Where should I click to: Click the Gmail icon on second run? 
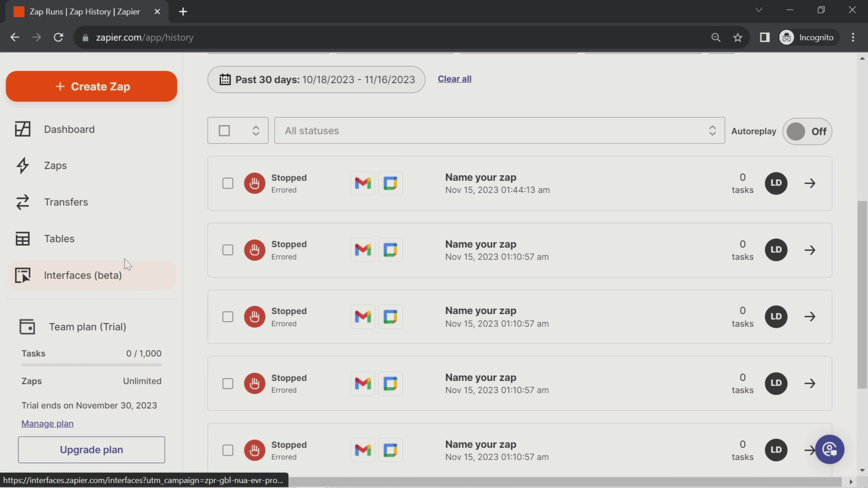coord(363,250)
